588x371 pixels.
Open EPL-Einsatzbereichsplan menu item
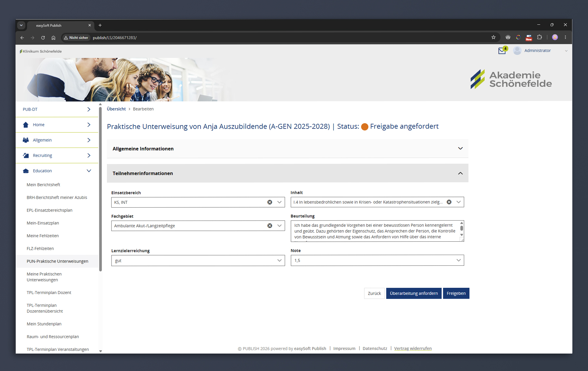pyautogui.click(x=49, y=210)
